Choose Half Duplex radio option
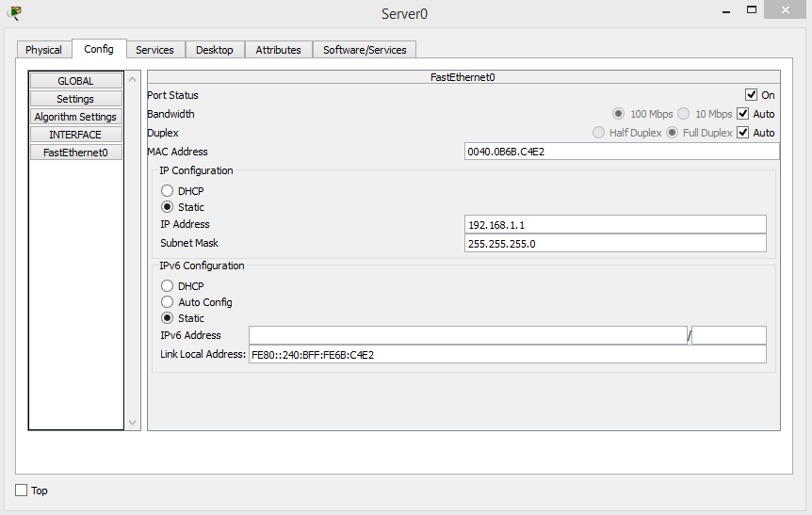The width and height of the screenshot is (812, 515). (598, 133)
